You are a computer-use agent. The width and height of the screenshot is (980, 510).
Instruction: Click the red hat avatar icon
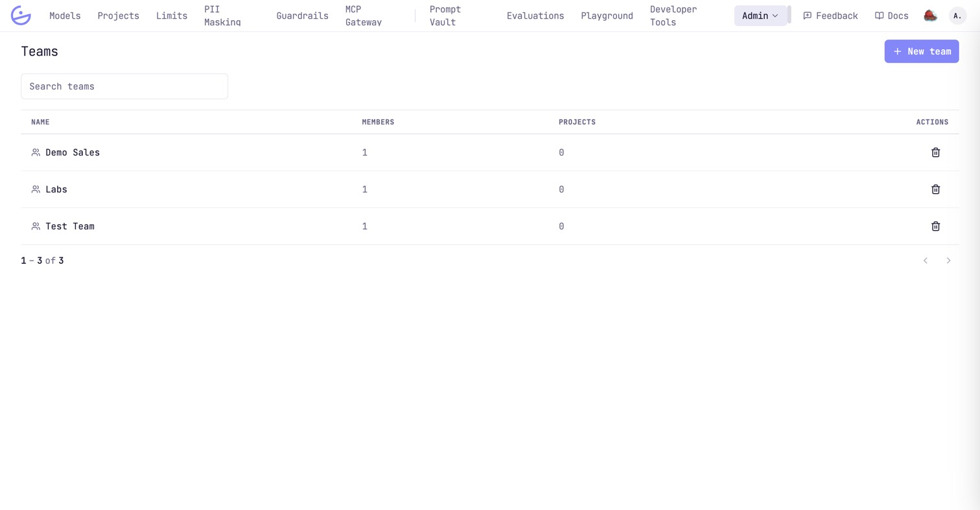(930, 16)
